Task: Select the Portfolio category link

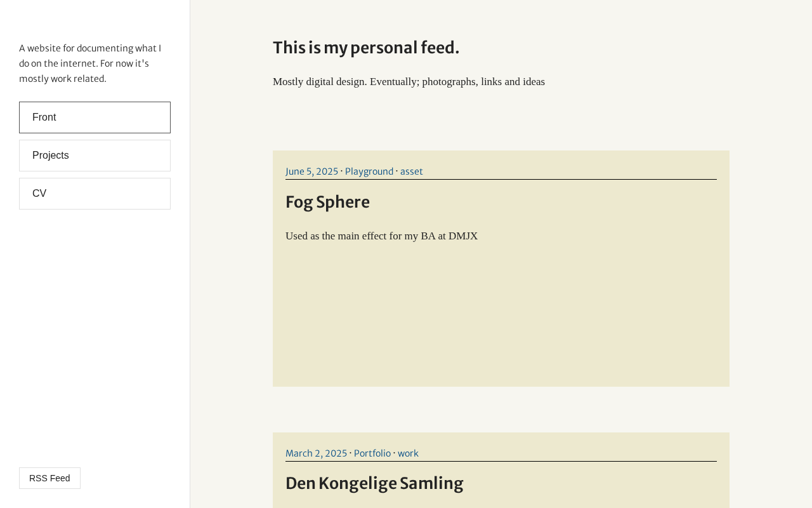Action: 372,453
